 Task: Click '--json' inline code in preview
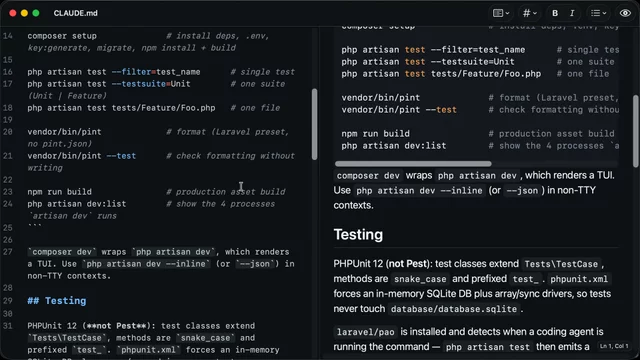[x=522, y=191]
